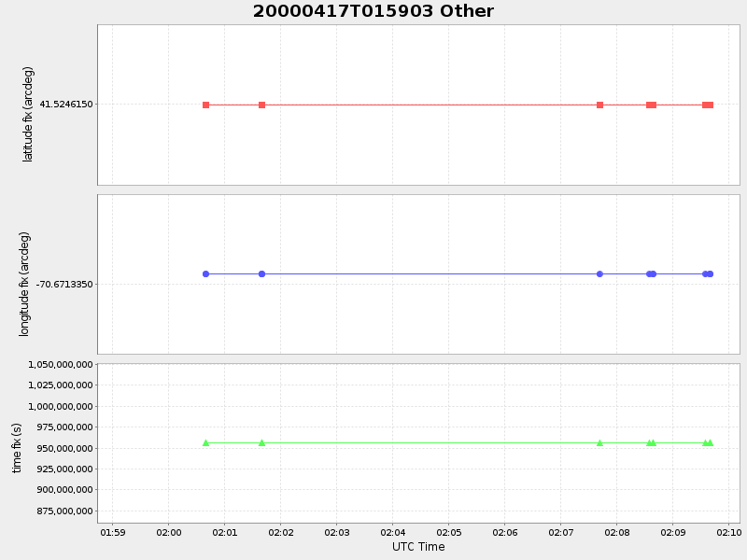The height and width of the screenshot is (560, 747).
Task: Select first blue circle longitude marker
Action: 205,273
